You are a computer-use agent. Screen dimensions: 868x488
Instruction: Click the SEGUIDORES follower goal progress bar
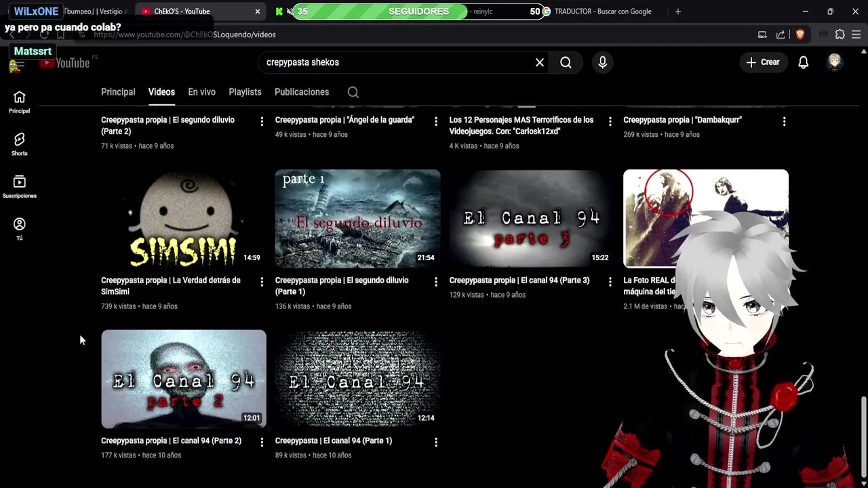tap(419, 12)
